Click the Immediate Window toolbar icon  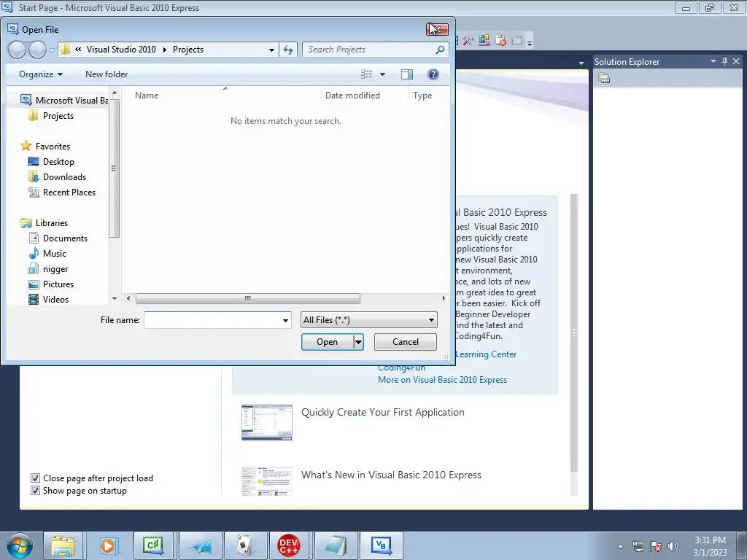(517, 41)
